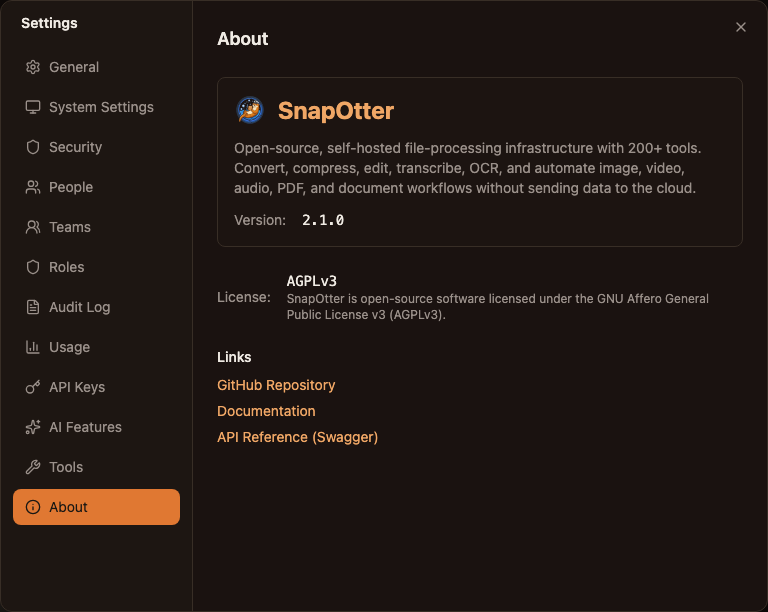Click the License: label
768x612 pixels.
[x=244, y=297]
